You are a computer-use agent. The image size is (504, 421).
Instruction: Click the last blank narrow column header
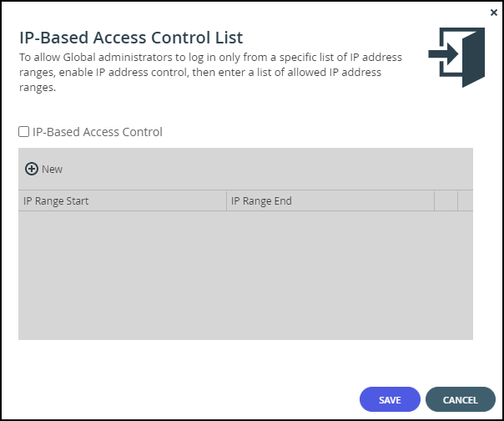tap(466, 200)
